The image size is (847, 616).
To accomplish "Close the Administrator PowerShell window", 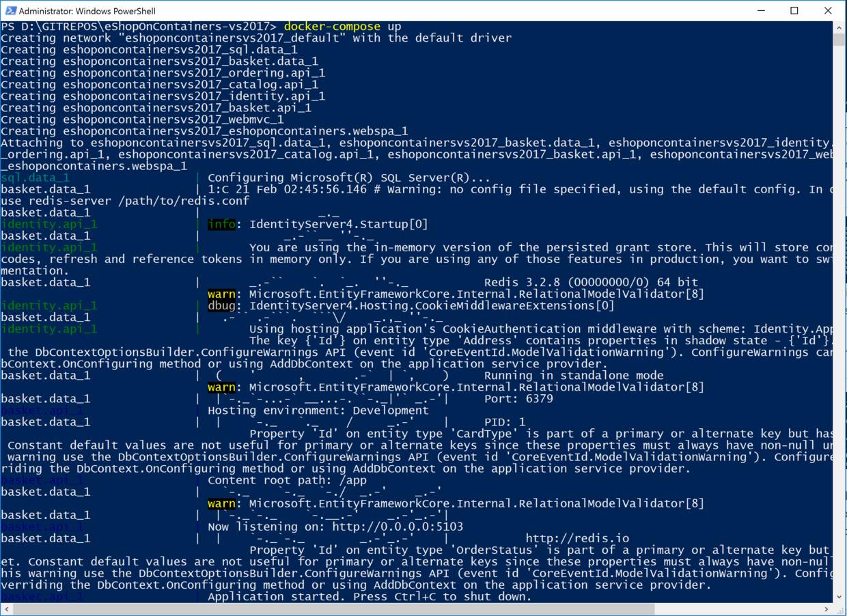I will pyautogui.click(x=828, y=11).
